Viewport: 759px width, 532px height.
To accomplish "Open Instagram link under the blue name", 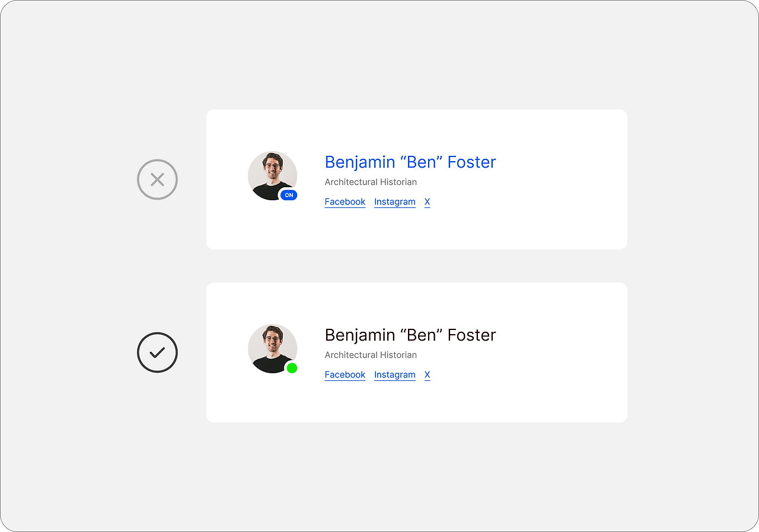I will point(394,202).
